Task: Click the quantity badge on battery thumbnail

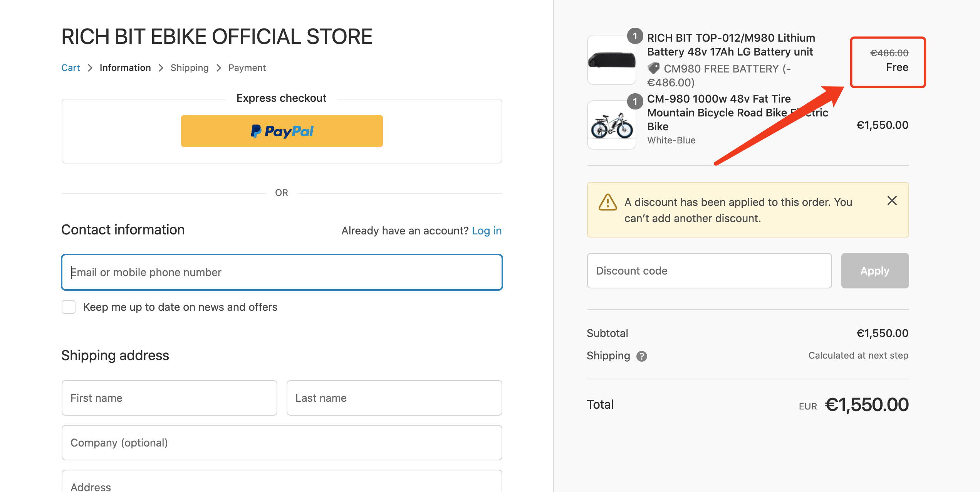Action: [635, 36]
